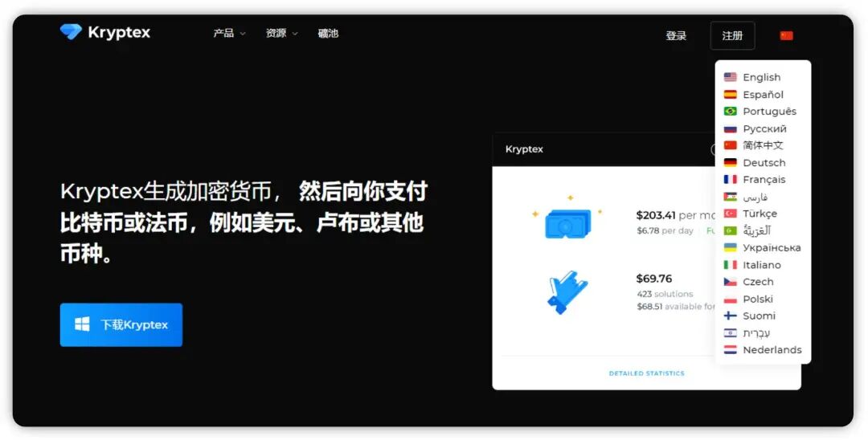Click the 下载Kryptex download button
The height and width of the screenshot is (440, 868).
pos(121,325)
